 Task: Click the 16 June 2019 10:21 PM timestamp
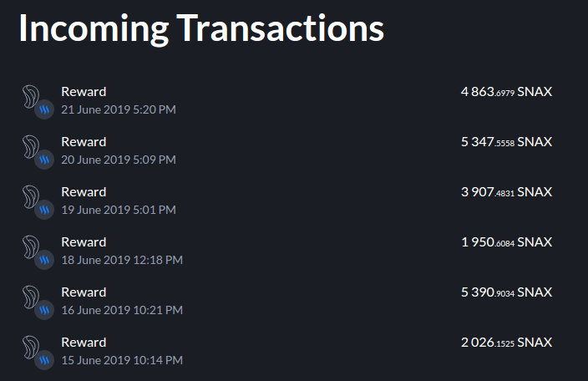tap(122, 310)
